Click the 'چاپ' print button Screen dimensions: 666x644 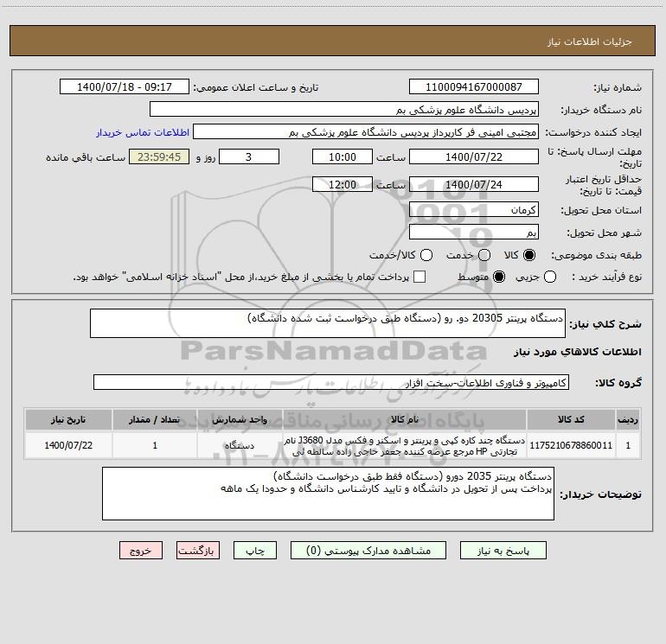[255, 551]
